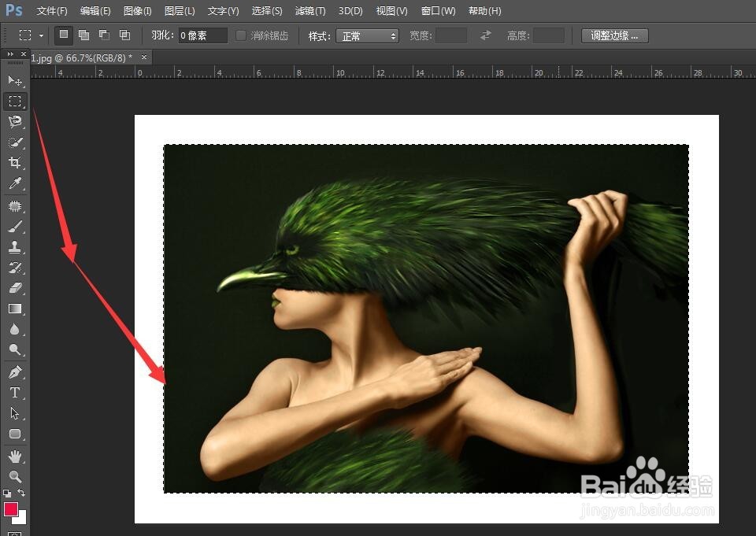Screen dimensions: 756x536
Task: Toggle the 消除锯齿 anti-alias checkbox
Action: coord(241,35)
